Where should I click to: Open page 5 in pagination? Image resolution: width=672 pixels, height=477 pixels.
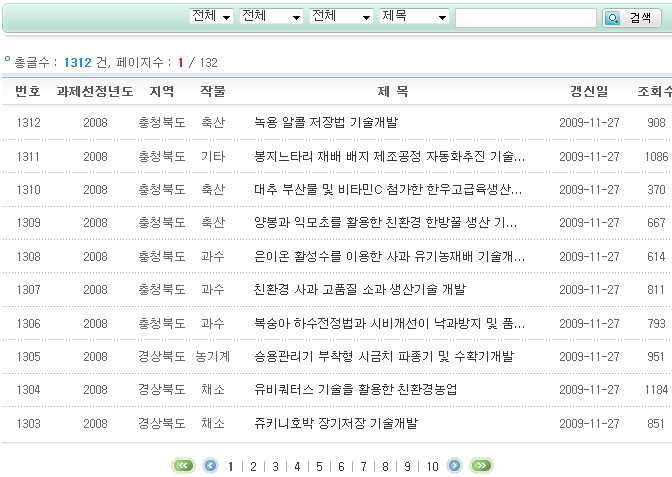click(x=319, y=466)
